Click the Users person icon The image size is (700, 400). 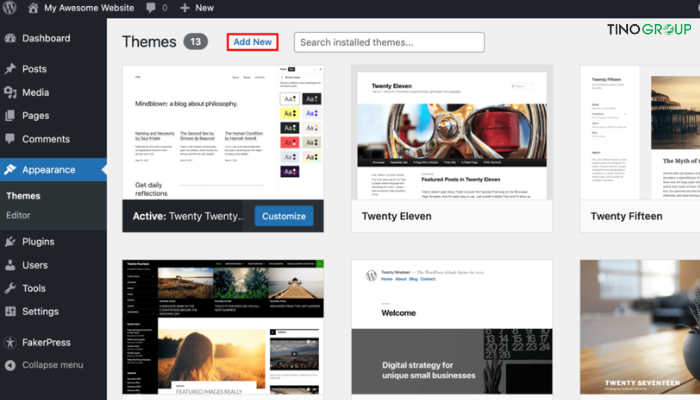10,265
